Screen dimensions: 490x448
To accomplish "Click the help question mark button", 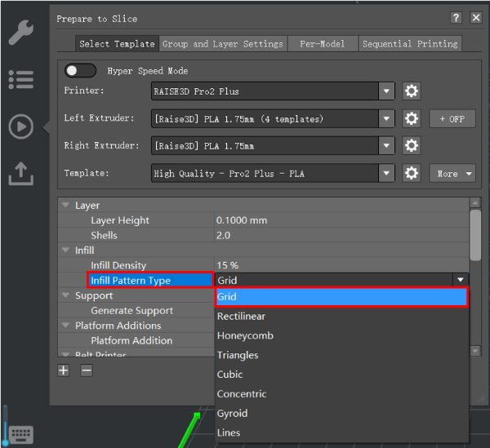I will 456,18.
